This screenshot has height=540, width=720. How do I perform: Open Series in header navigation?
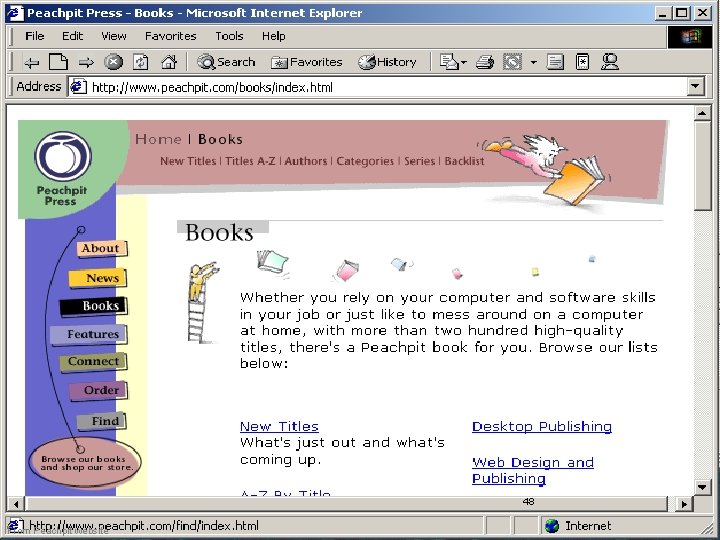click(419, 161)
